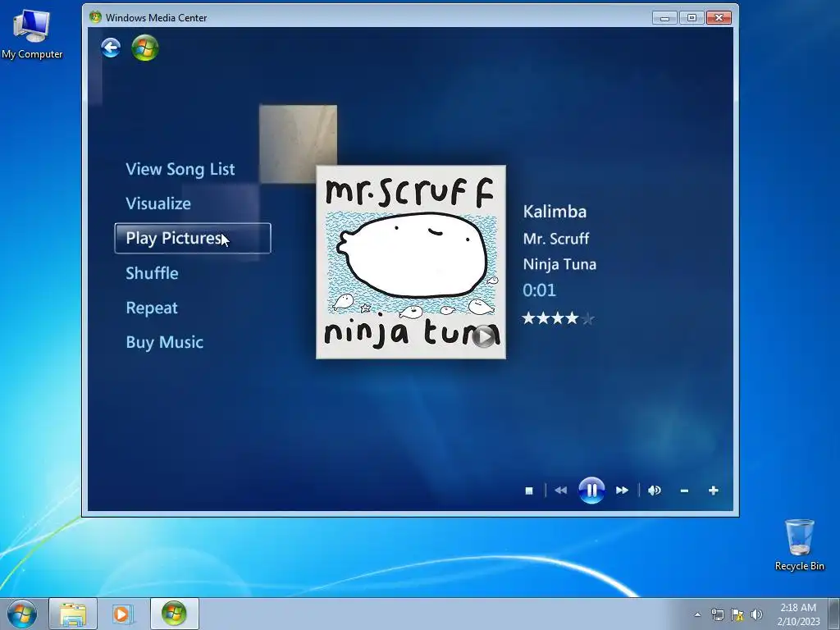Open the system volume tray icon
Image resolution: width=840 pixels, height=630 pixels.
point(756,614)
